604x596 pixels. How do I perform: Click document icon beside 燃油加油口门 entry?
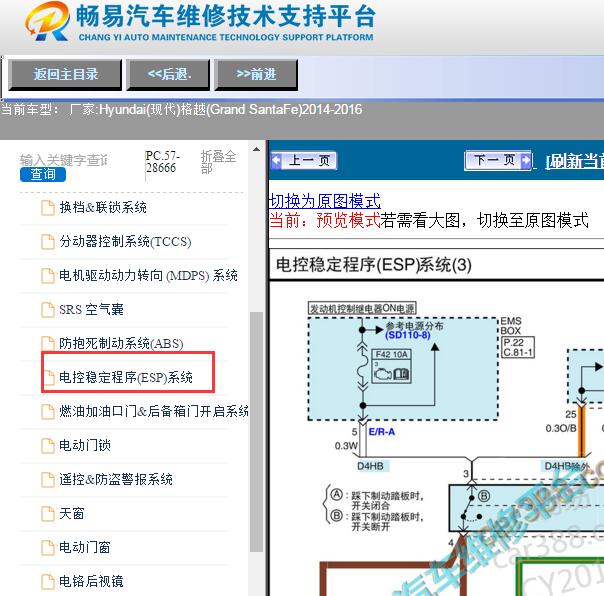pyautogui.click(x=48, y=411)
